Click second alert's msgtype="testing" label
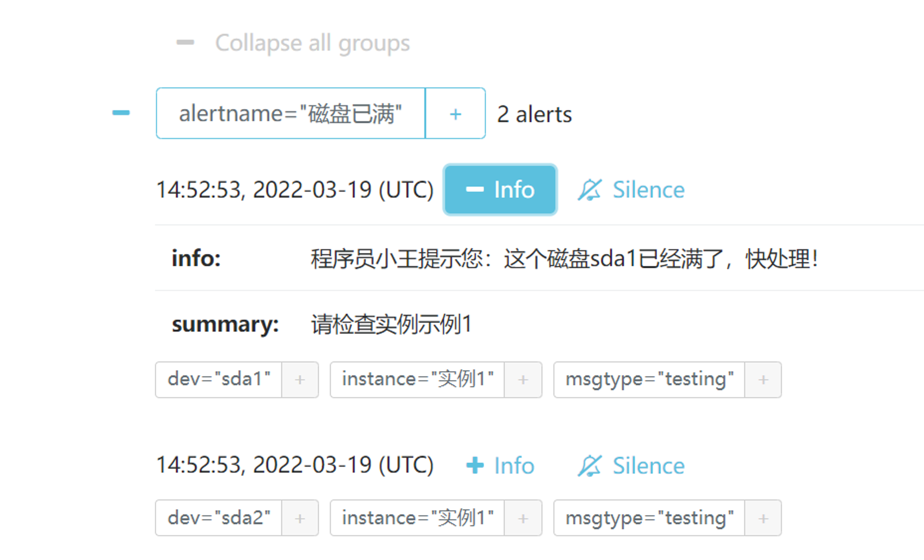This screenshot has width=924, height=560. coord(649,518)
